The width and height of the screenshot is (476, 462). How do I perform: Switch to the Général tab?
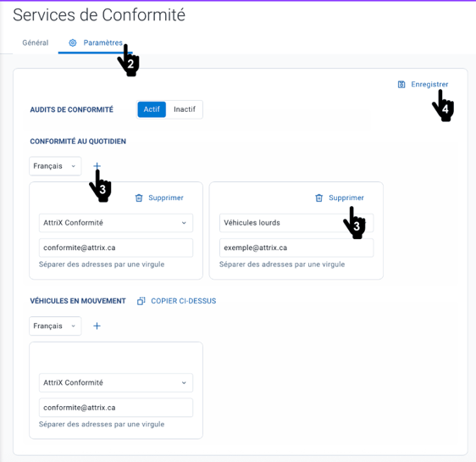pos(36,43)
